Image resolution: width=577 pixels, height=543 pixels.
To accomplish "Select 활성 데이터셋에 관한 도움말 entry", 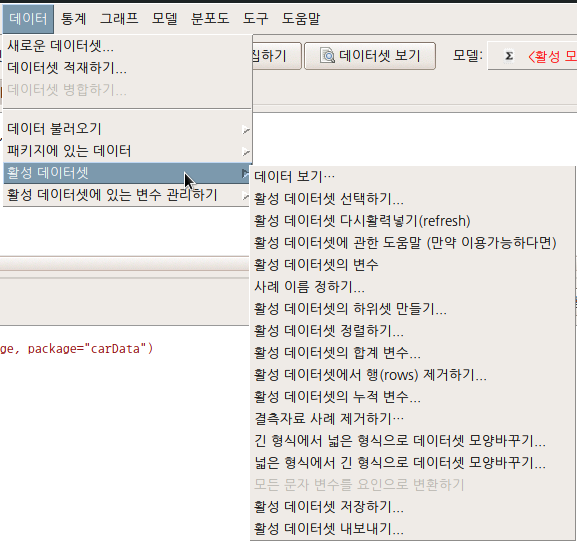I will point(412,243).
